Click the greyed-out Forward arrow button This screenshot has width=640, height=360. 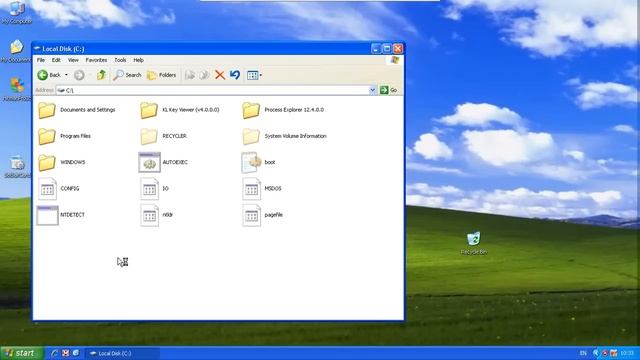click(79, 75)
